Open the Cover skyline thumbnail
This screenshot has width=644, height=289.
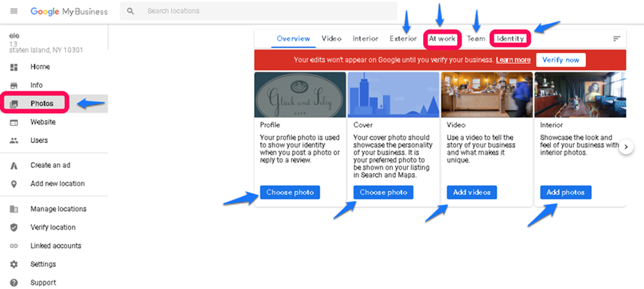point(394,95)
